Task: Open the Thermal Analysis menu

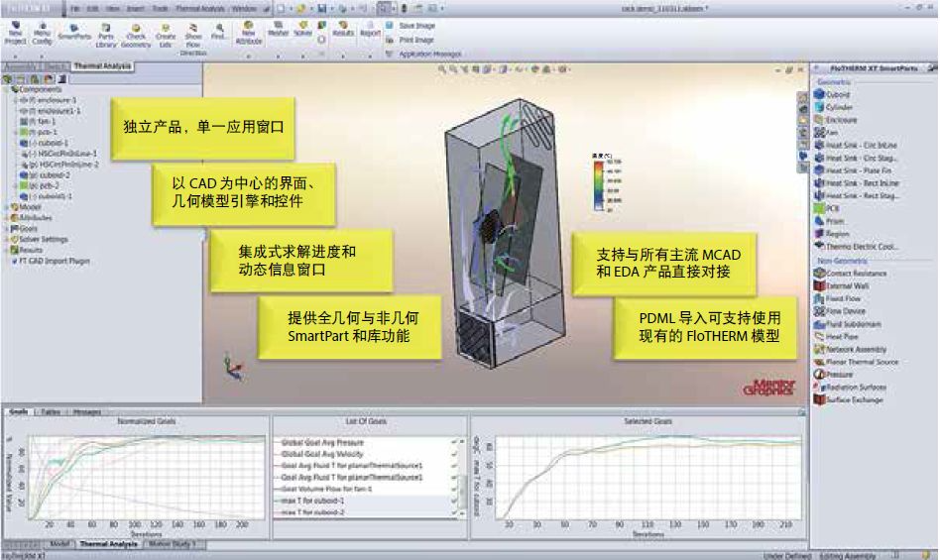Action: [x=200, y=9]
